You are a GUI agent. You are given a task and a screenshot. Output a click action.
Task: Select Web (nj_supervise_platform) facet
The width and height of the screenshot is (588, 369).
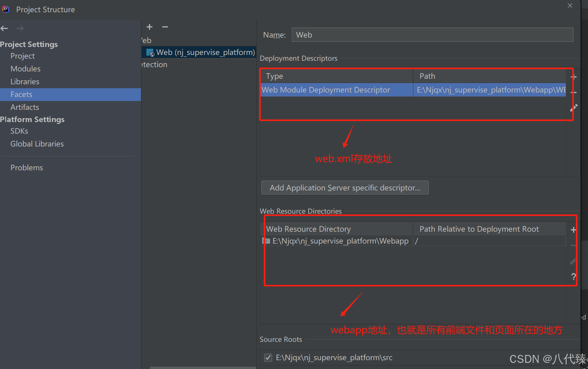205,52
